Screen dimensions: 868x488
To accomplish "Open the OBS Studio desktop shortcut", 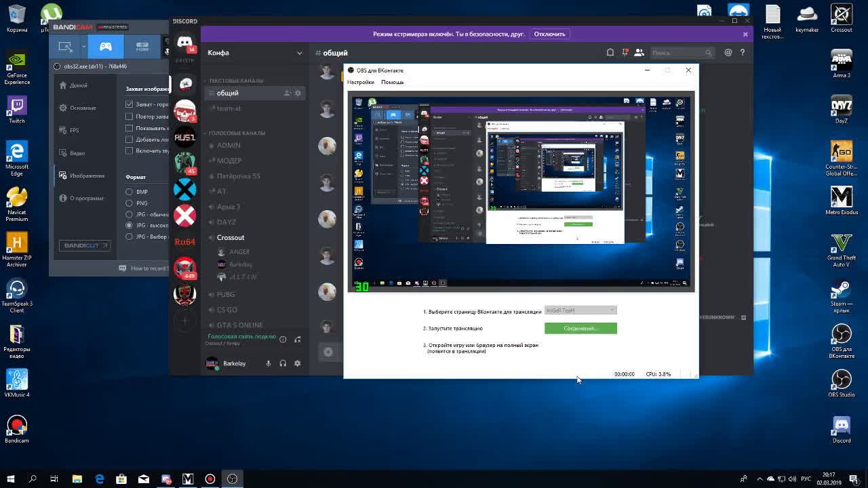I will [x=842, y=384].
